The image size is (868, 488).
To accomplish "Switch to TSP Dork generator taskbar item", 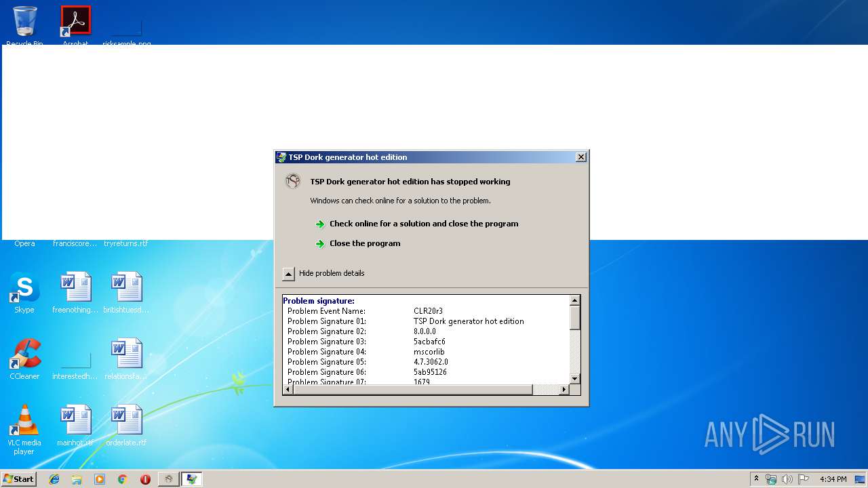I will click(169, 479).
